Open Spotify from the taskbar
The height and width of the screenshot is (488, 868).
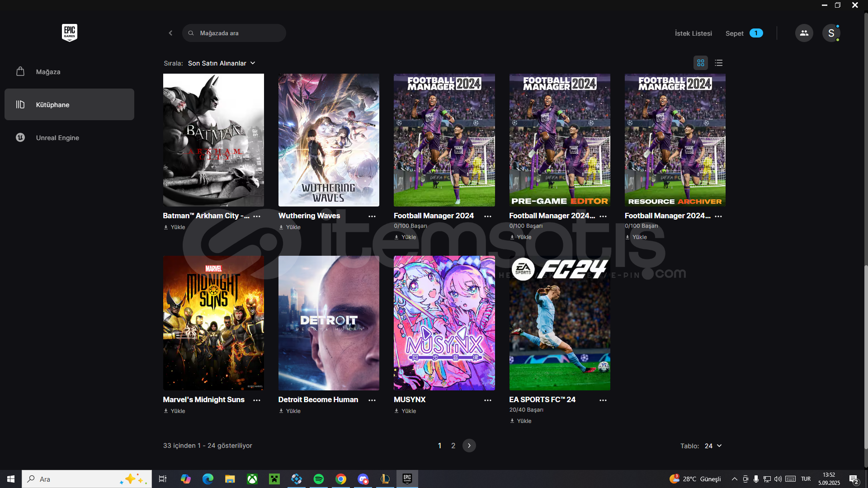point(319,479)
